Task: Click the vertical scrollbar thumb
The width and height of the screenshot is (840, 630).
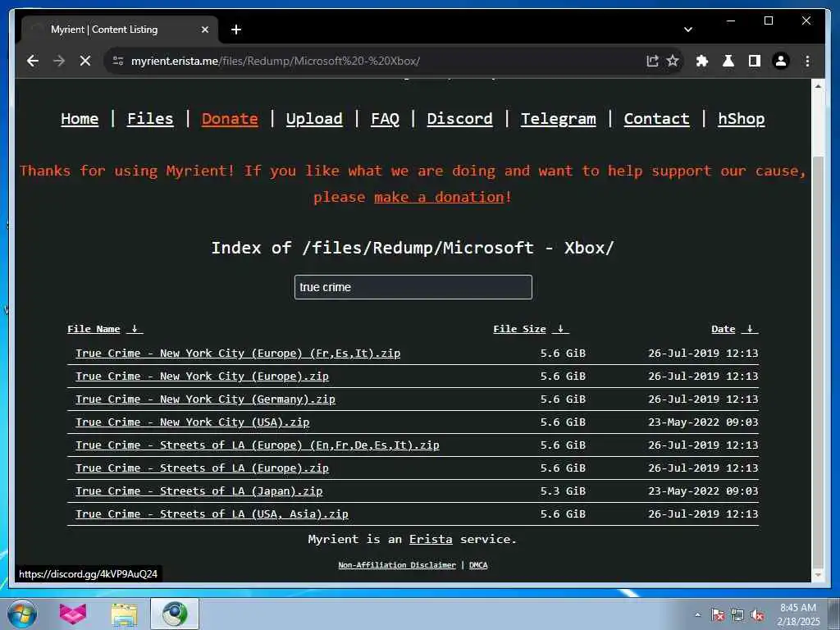Action: [818, 362]
